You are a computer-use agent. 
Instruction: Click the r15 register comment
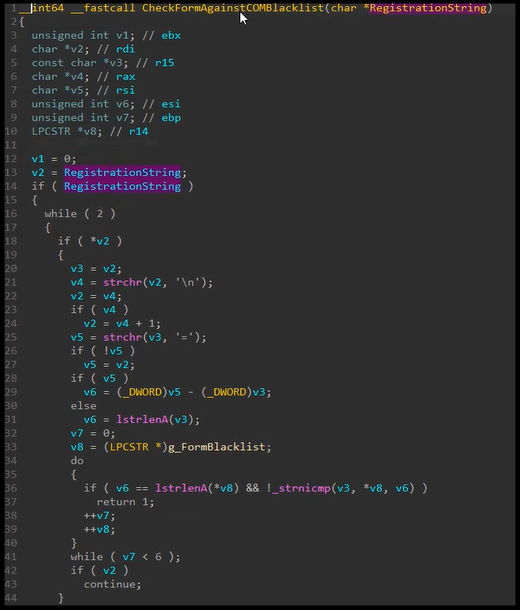(x=165, y=63)
